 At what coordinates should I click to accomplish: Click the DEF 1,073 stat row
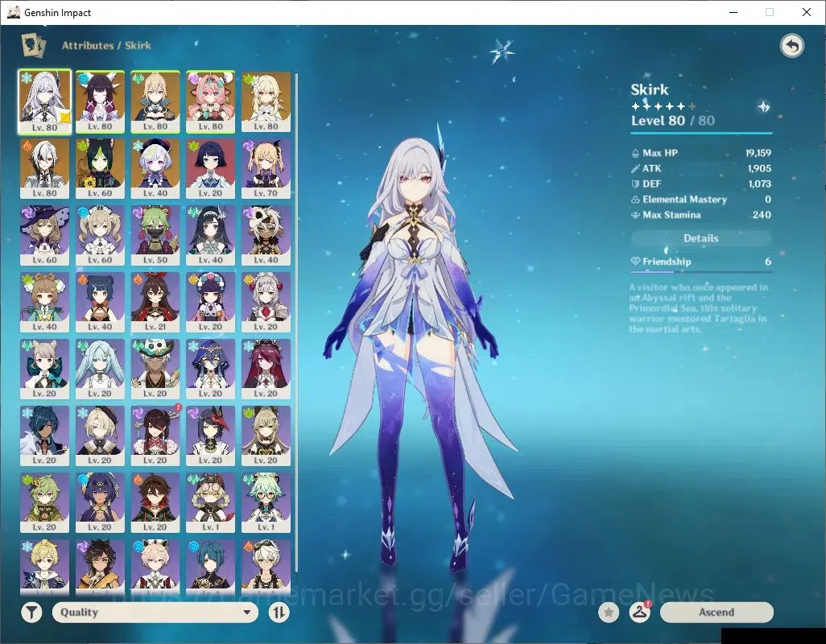coord(701,184)
